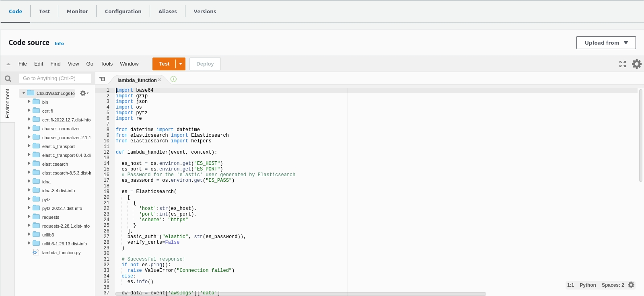Image resolution: width=644 pixels, height=296 pixels.
Task: Click line 12 def lambda_handler code
Action: [167, 152]
